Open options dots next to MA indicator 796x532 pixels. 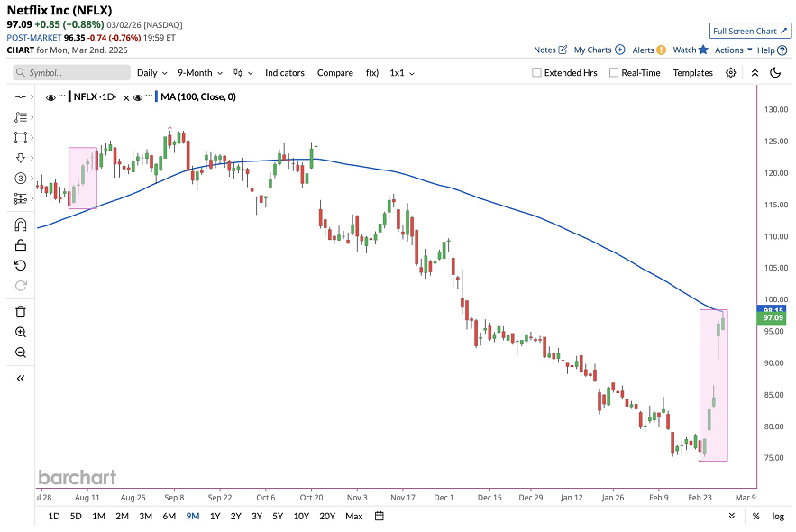pyautogui.click(x=149, y=96)
